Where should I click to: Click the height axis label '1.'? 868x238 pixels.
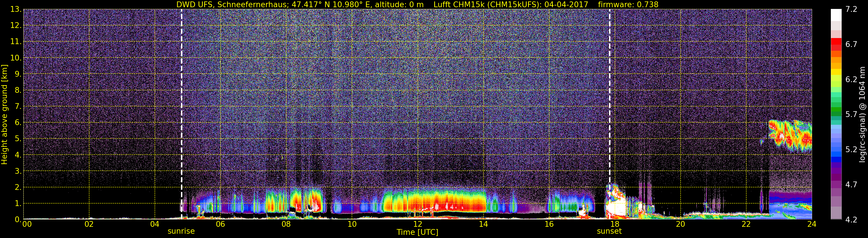[18, 203]
